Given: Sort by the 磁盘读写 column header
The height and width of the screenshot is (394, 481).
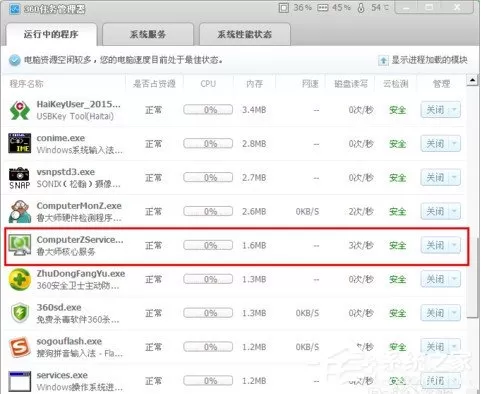Looking at the screenshot, I should (350, 84).
